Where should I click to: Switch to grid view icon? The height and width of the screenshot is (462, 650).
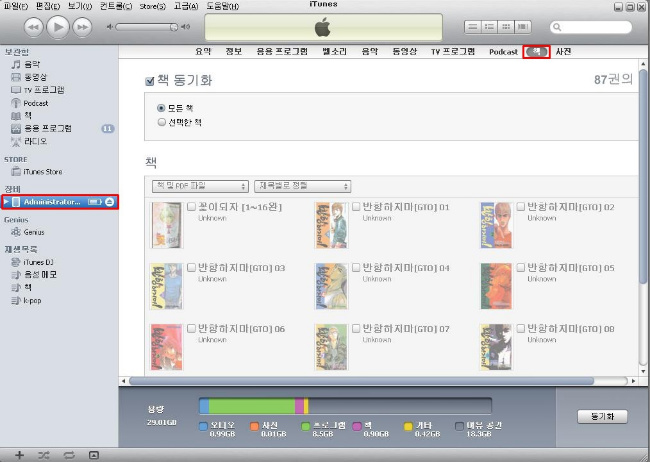click(506, 27)
